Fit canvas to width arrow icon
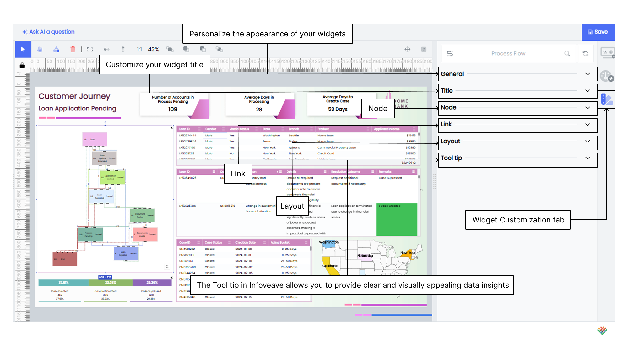Viewport: 628px width, 364px height. pyautogui.click(x=106, y=49)
